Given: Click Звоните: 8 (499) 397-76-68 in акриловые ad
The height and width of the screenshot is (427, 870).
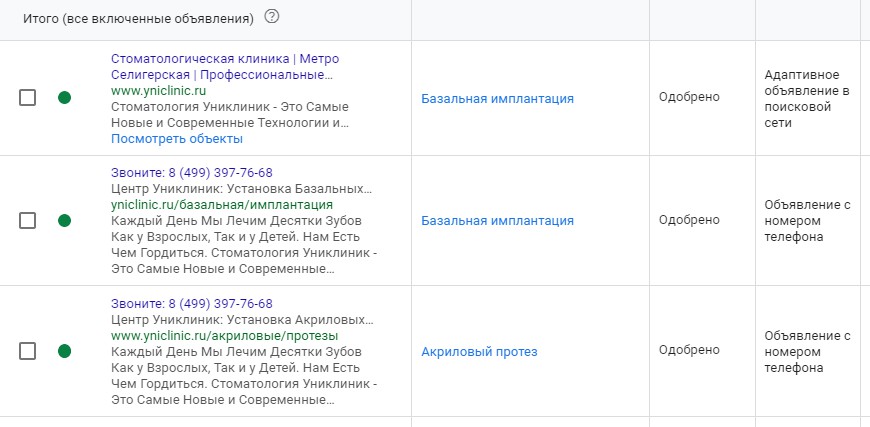Looking at the screenshot, I should tap(192, 304).
